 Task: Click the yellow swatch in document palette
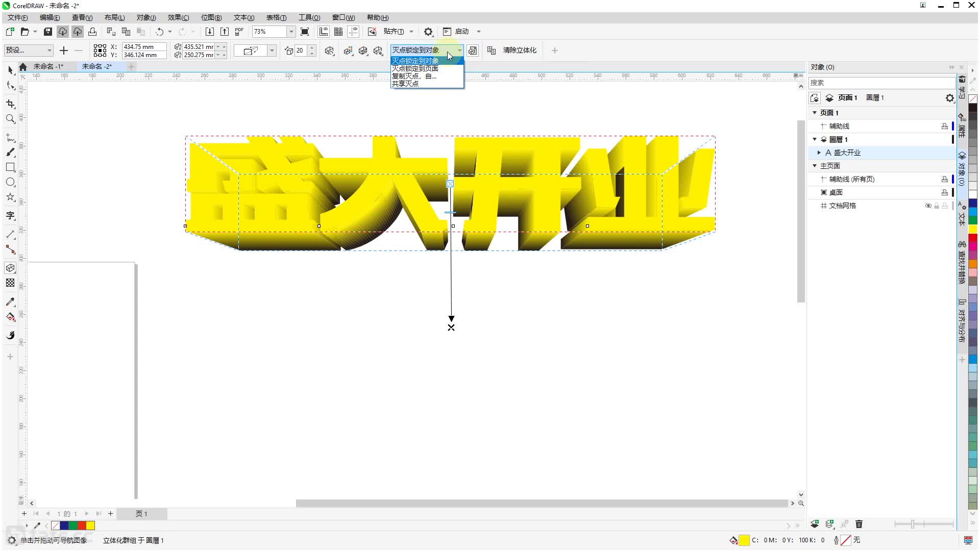tap(90, 525)
